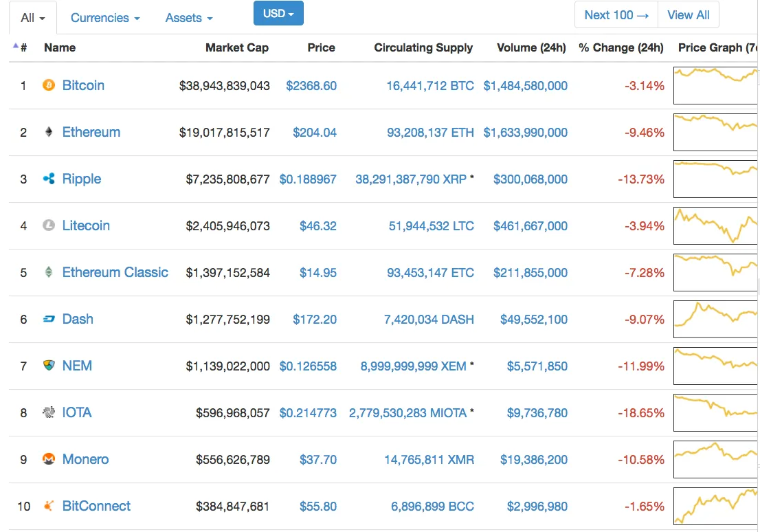Viewport: 760px width, 532px height.
Task: Click BitConnect price $55.80
Action: 318,507
